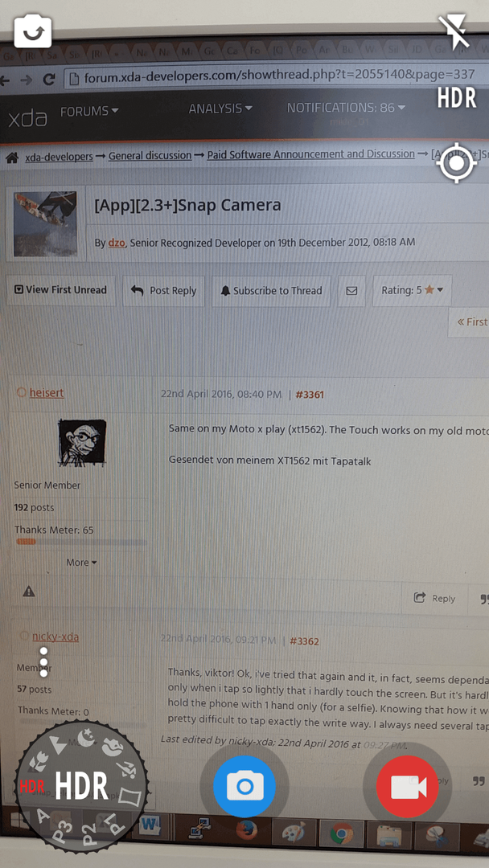Open Word from the photographed taskbar
This screenshot has height=868, width=489.
(149, 825)
